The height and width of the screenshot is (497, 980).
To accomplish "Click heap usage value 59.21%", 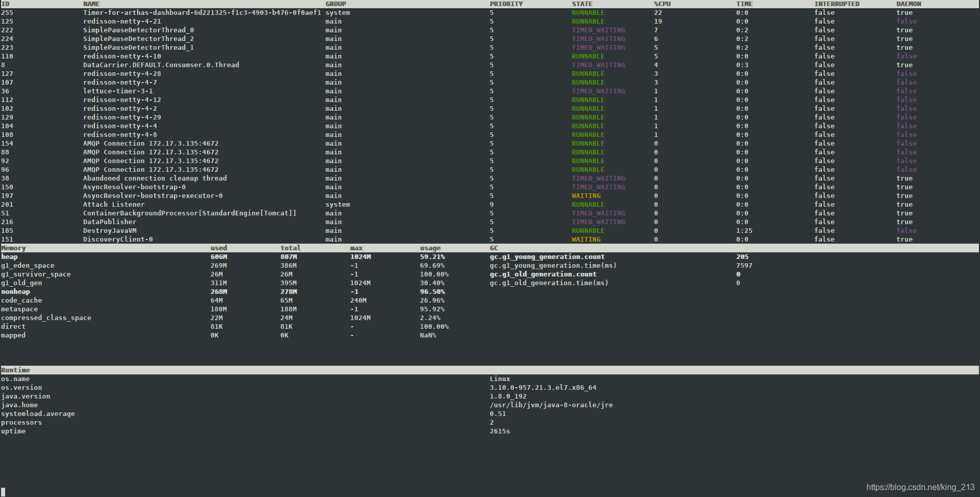I will pyautogui.click(x=432, y=257).
